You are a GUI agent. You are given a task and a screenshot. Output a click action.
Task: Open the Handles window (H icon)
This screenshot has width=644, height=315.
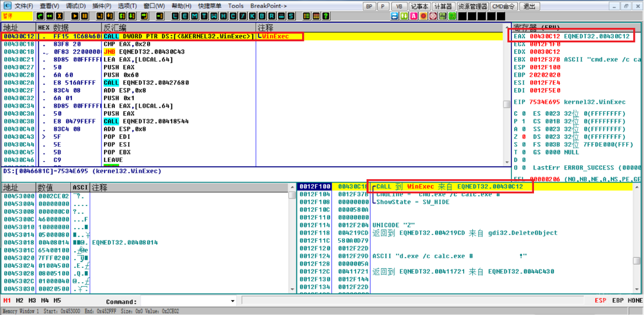pos(223,16)
